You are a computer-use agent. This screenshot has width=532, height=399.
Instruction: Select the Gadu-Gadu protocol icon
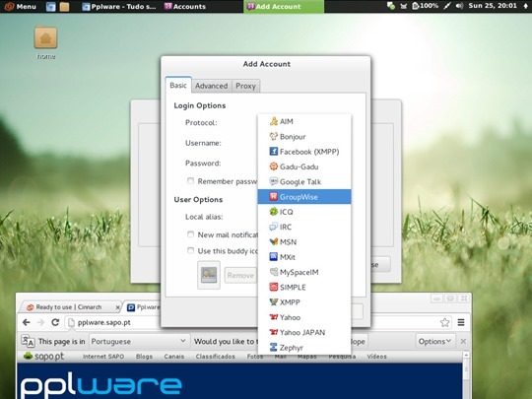coord(274,166)
